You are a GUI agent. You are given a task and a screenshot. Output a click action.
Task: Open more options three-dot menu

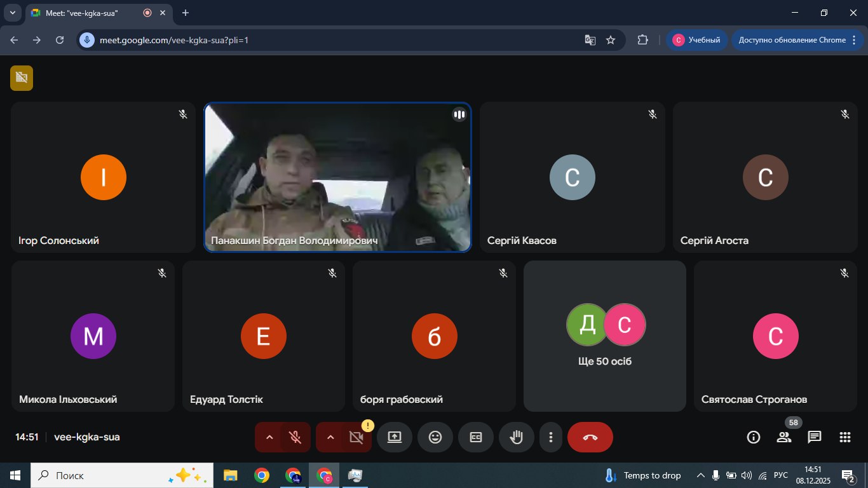coord(551,437)
